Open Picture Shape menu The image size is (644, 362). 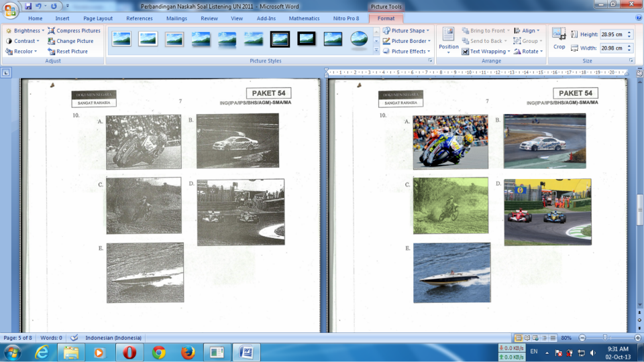click(407, 31)
